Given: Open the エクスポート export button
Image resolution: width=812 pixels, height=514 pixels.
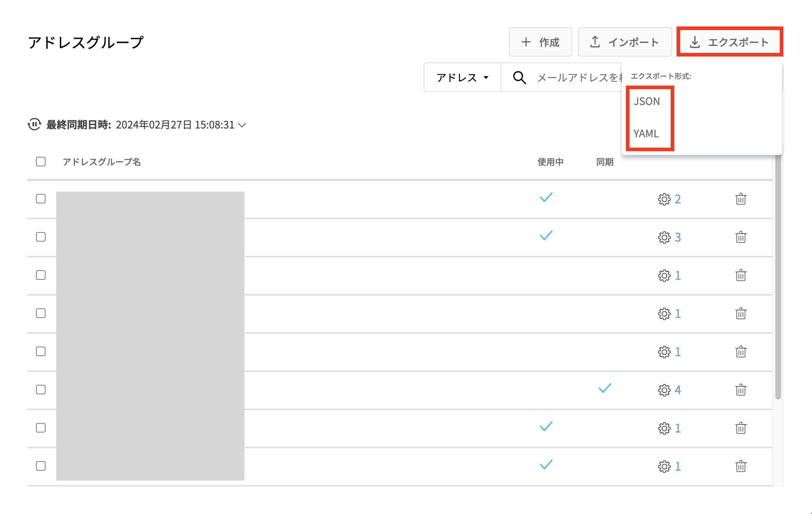Looking at the screenshot, I should 730,42.
